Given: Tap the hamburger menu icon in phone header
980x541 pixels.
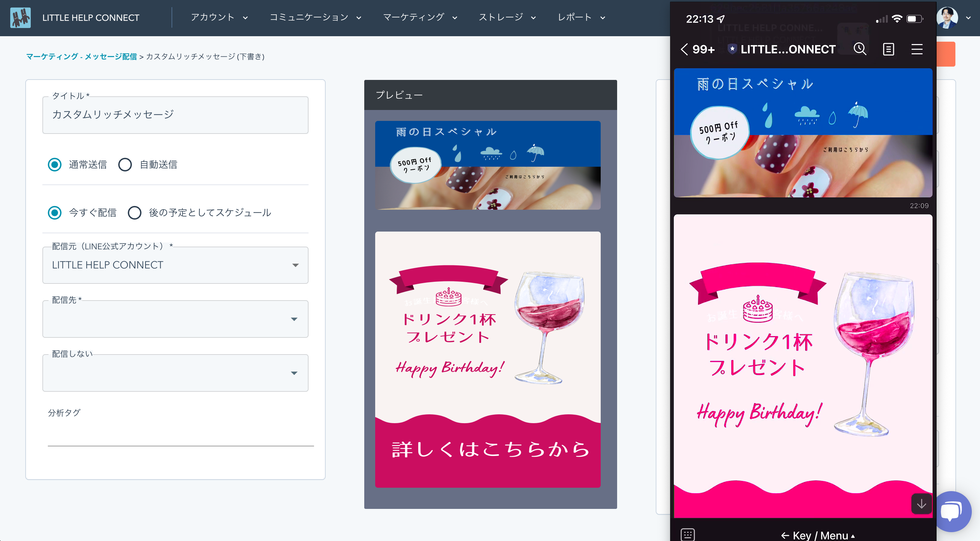Looking at the screenshot, I should [x=917, y=49].
